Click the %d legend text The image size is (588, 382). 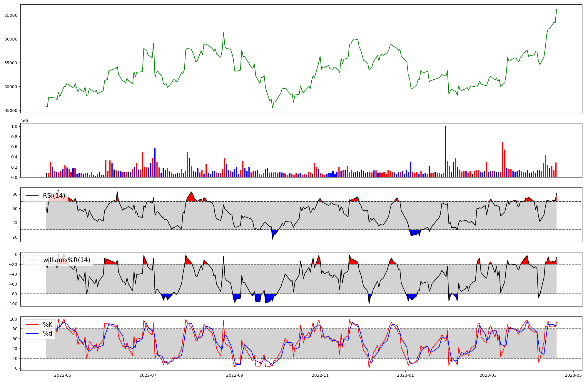(x=48, y=334)
